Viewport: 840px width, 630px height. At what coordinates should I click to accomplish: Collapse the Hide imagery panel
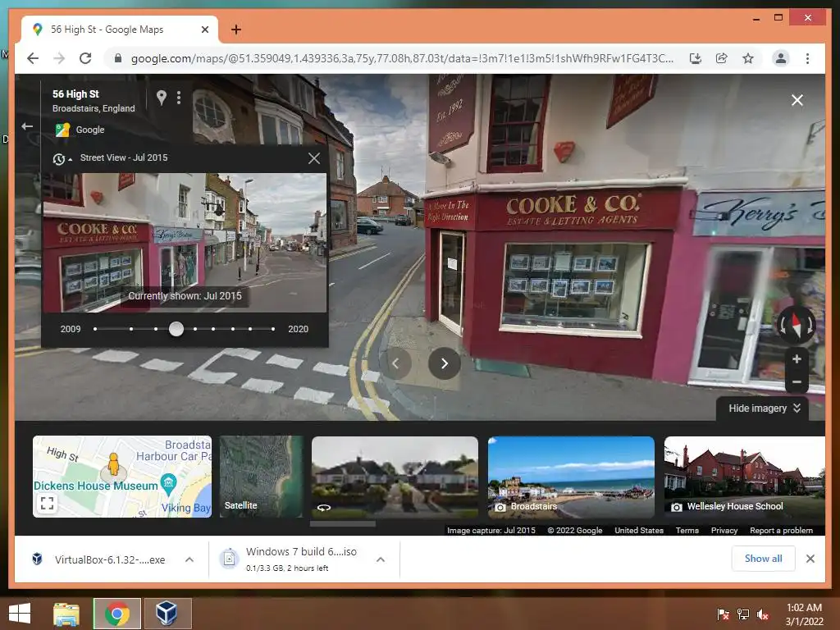pyautogui.click(x=765, y=409)
